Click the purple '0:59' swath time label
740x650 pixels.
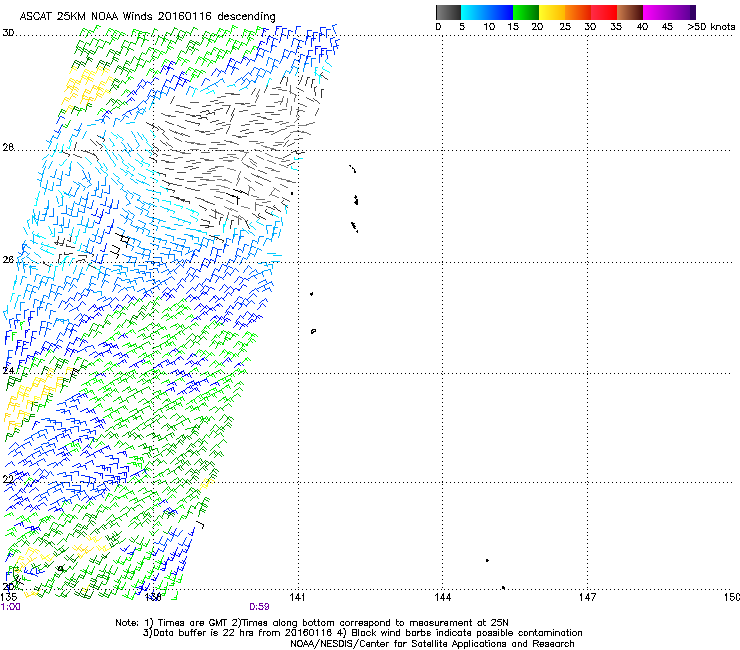coord(259,607)
